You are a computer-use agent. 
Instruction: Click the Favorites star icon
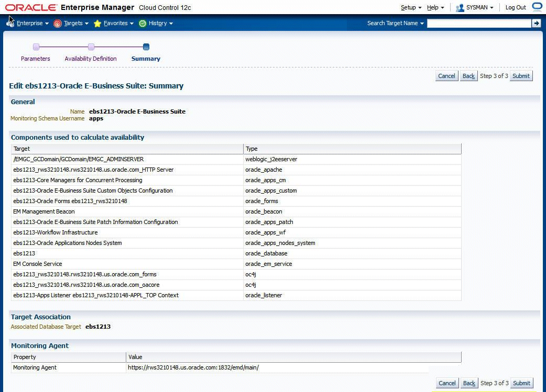[97, 24]
